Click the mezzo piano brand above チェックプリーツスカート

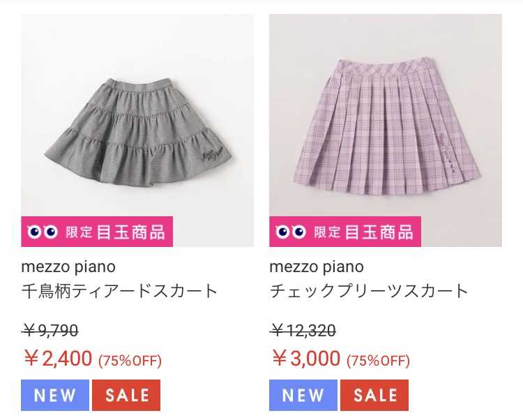tap(317, 267)
